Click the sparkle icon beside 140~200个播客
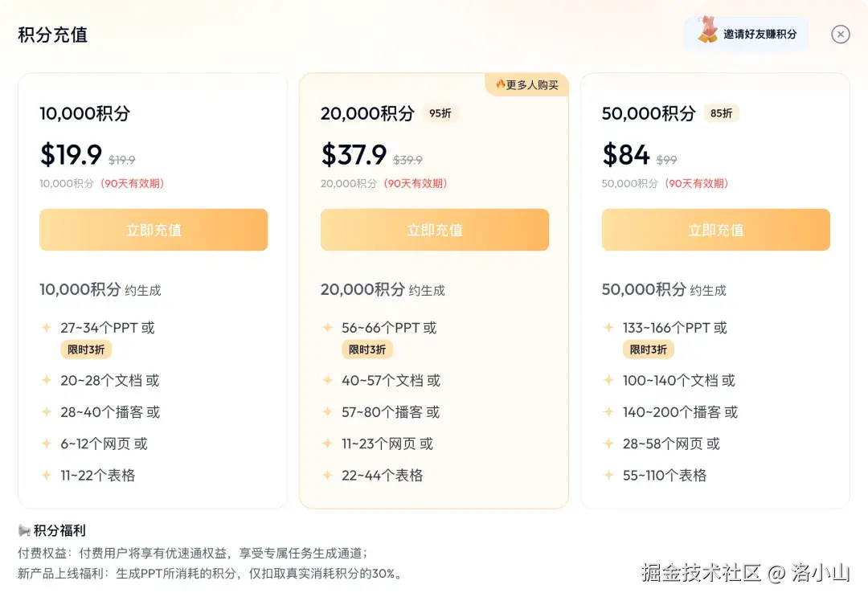This screenshot has width=868, height=601. (608, 412)
